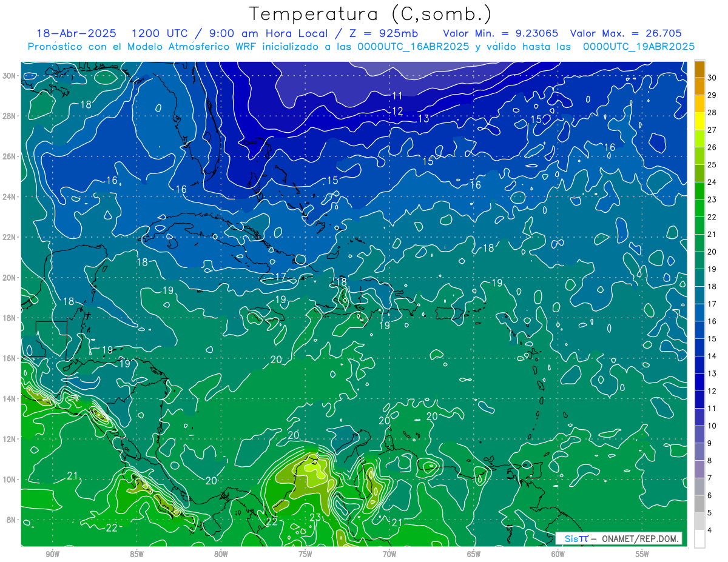Click the "55W" longitude axis label

tap(642, 554)
